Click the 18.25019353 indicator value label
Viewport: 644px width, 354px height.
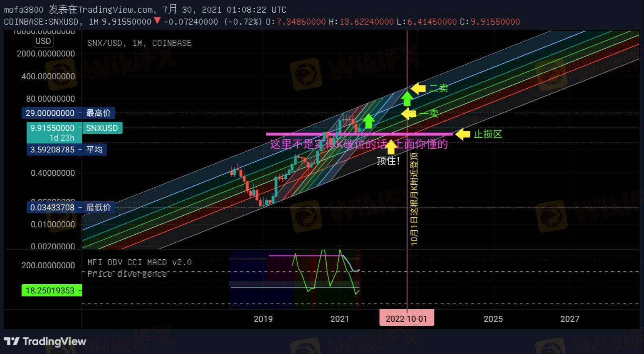(52, 290)
